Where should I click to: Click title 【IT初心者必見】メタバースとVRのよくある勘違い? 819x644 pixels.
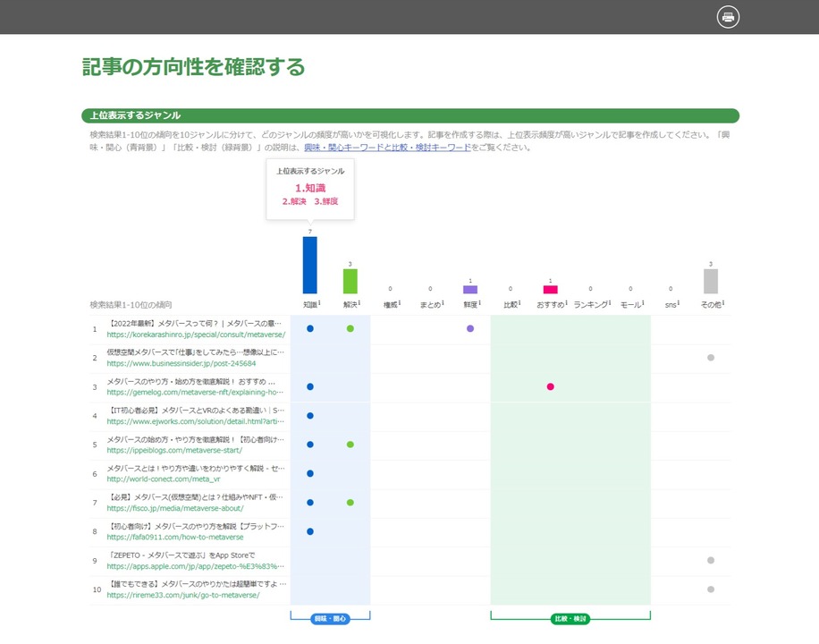195,411
